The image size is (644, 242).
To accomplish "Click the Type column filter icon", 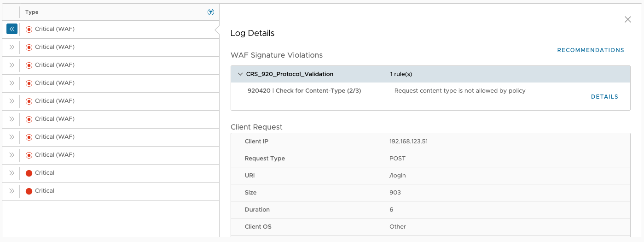I will (211, 12).
